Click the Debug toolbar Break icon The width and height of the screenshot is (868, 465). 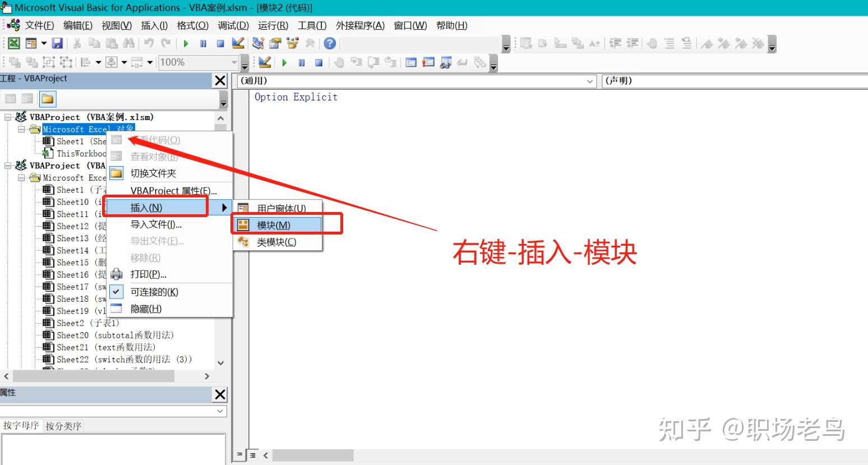click(302, 63)
